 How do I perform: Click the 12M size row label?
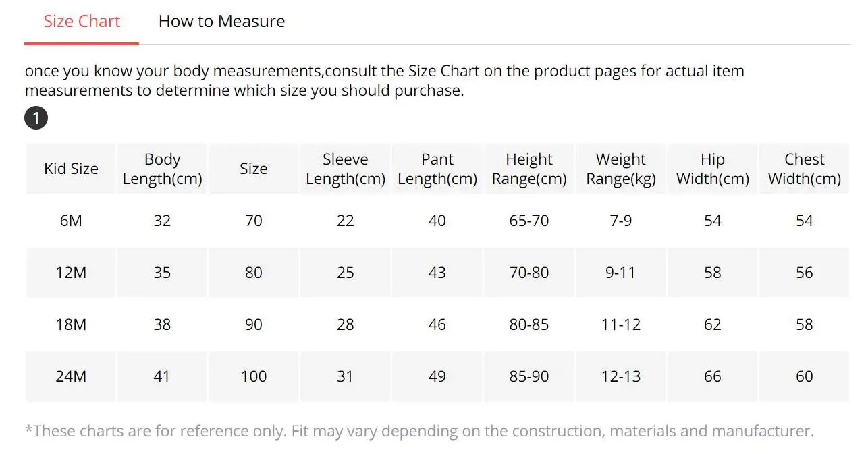coord(71,273)
